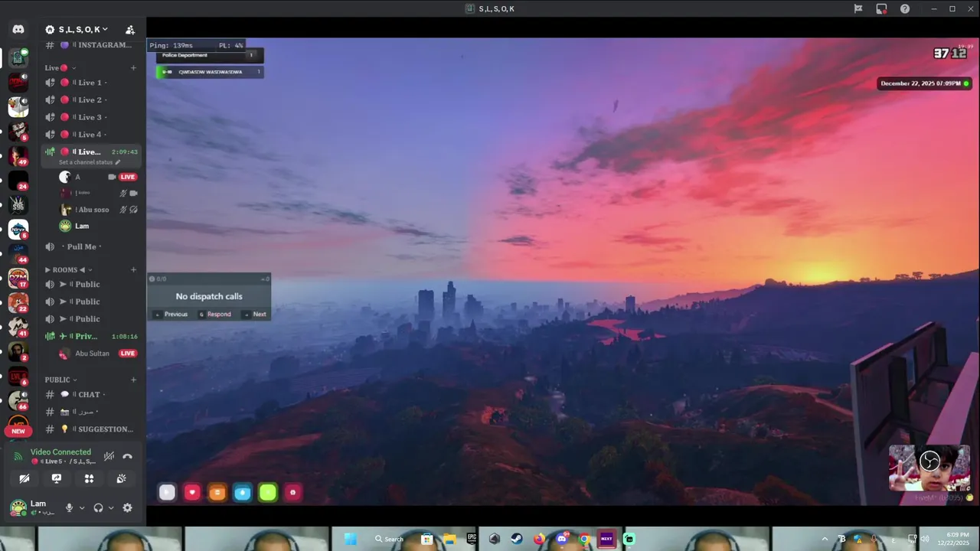Click the NEW unread indicator pill

click(18, 431)
